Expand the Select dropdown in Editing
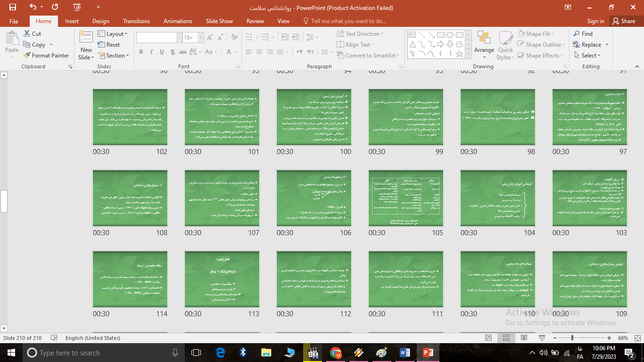Screen dimensions: 644x362 coord(588,56)
